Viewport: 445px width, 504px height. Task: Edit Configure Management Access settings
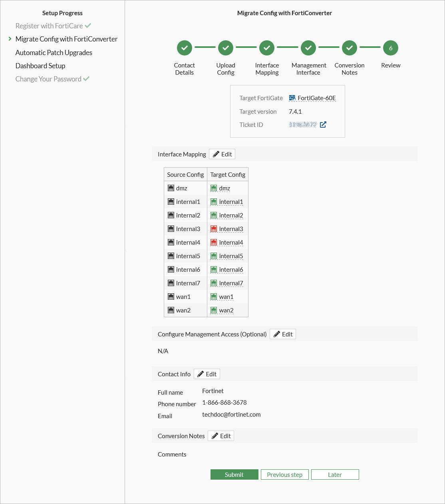point(283,334)
